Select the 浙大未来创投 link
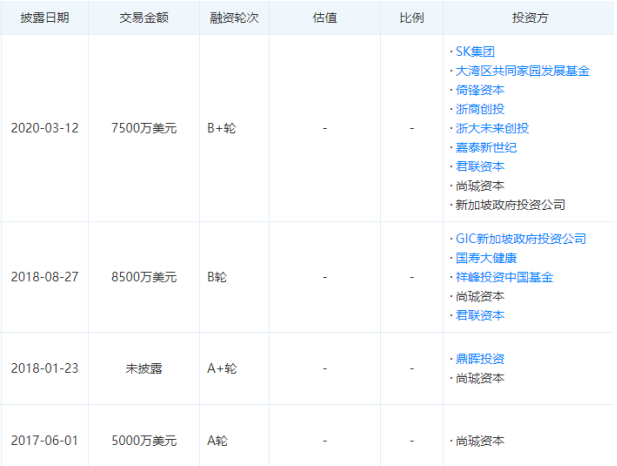Screen dimensions: 617x466 492,128
